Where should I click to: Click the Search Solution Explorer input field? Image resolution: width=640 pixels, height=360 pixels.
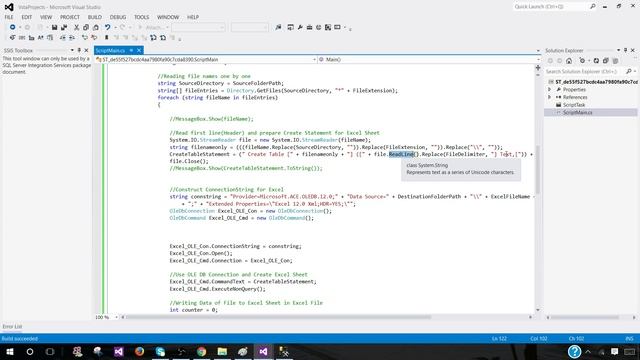(584, 71)
